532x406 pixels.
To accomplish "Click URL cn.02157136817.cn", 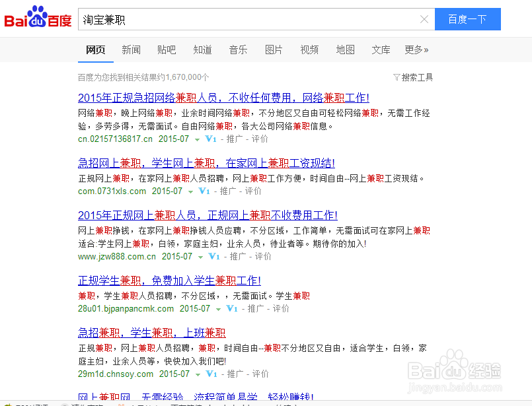I will [x=116, y=139].
